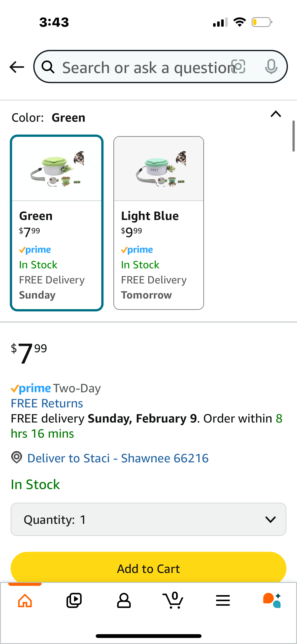The width and height of the screenshot is (297, 644).
Task: Open camera lens search icon
Action: pyautogui.click(x=238, y=67)
